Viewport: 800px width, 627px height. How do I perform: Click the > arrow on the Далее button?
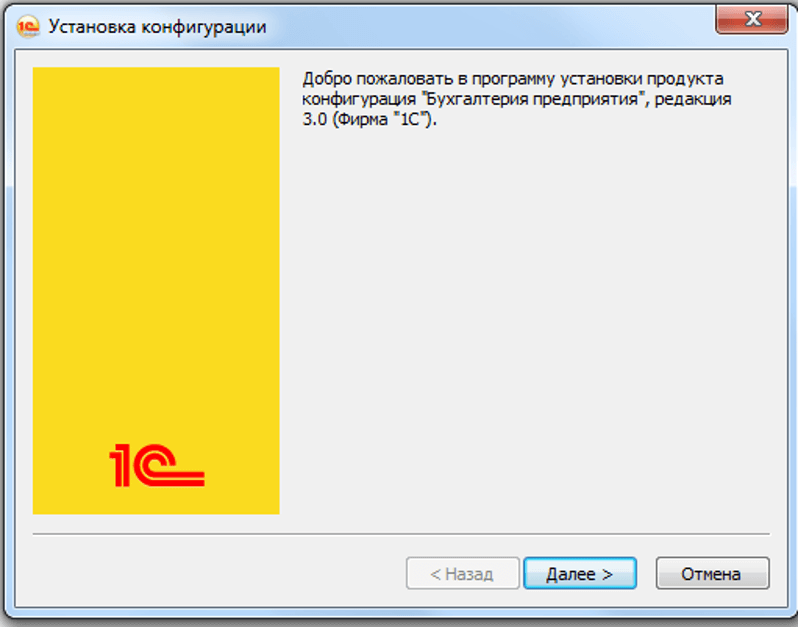607,574
